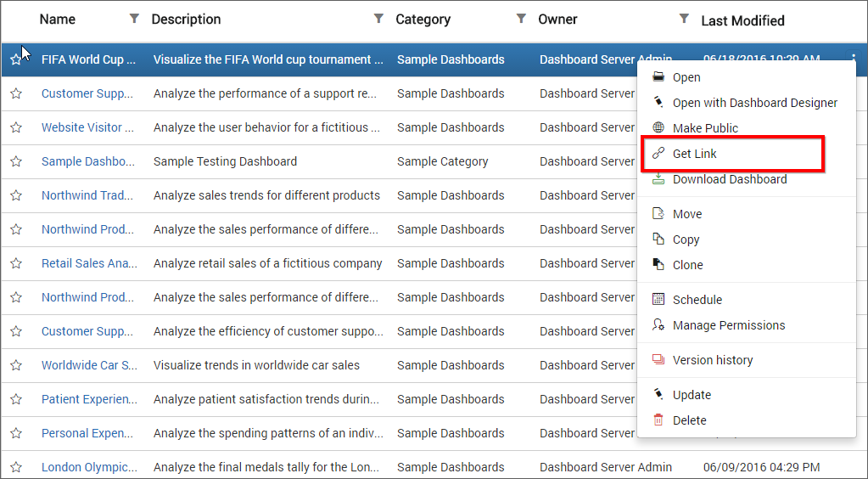Open the filter for the Owner column
The height and width of the screenshot is (479, 868).
coord(684,19)
